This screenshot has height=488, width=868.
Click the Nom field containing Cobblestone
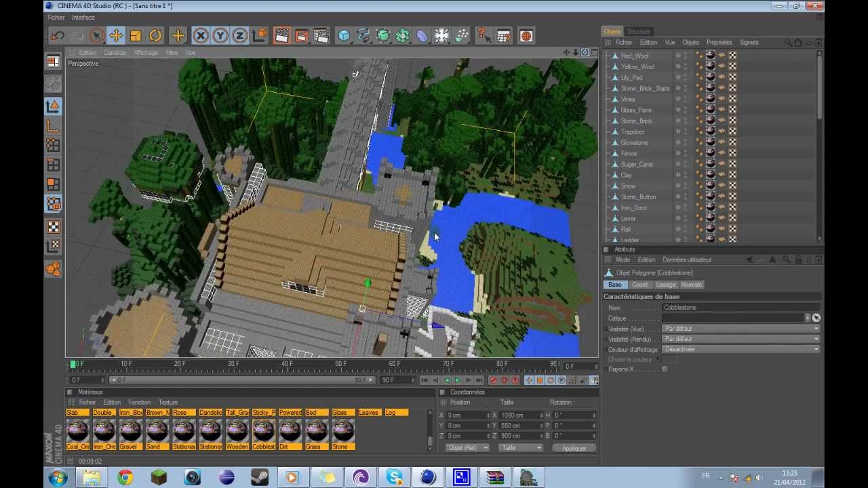click(741, 308)
